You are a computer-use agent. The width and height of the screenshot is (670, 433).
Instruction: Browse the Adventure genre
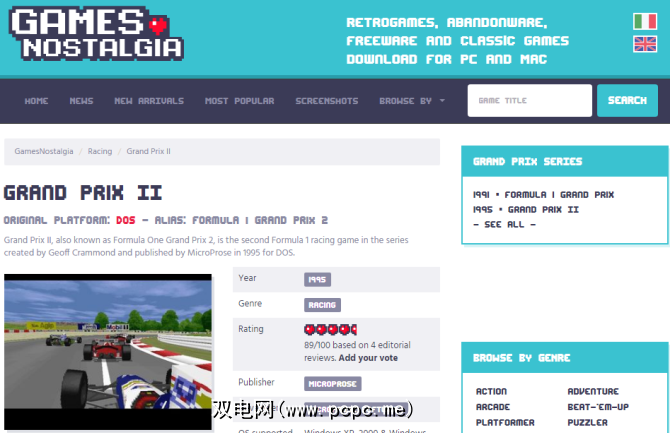tap(593, 392)
